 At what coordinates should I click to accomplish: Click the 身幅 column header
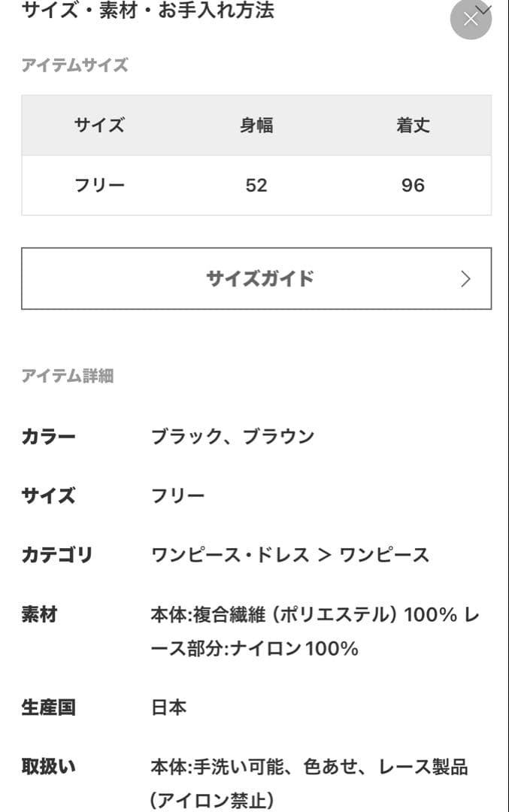[256, 126]
